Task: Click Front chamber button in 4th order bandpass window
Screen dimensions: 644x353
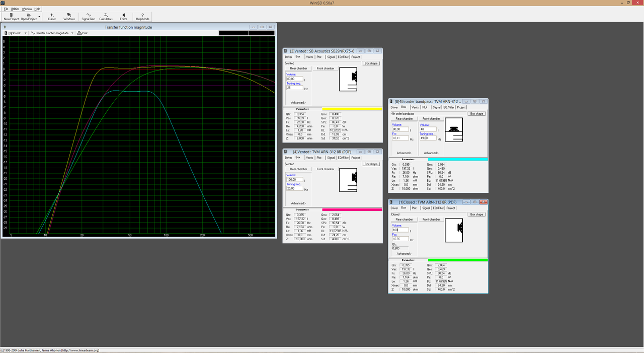Action: (x=431, y=119)
